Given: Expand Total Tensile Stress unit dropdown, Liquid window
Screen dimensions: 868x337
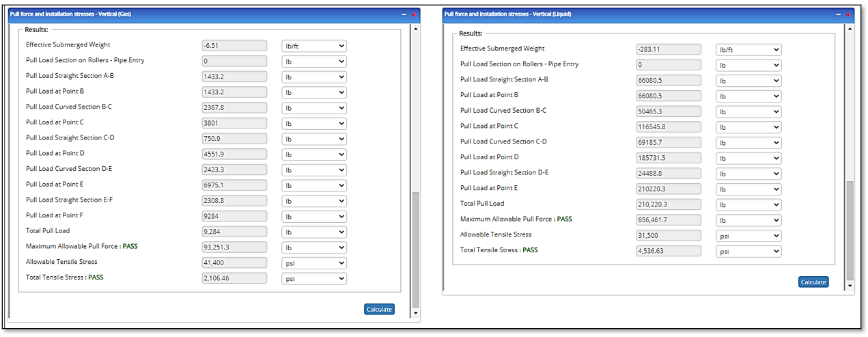Looking at the screenshot, I should tap(748, 251).
